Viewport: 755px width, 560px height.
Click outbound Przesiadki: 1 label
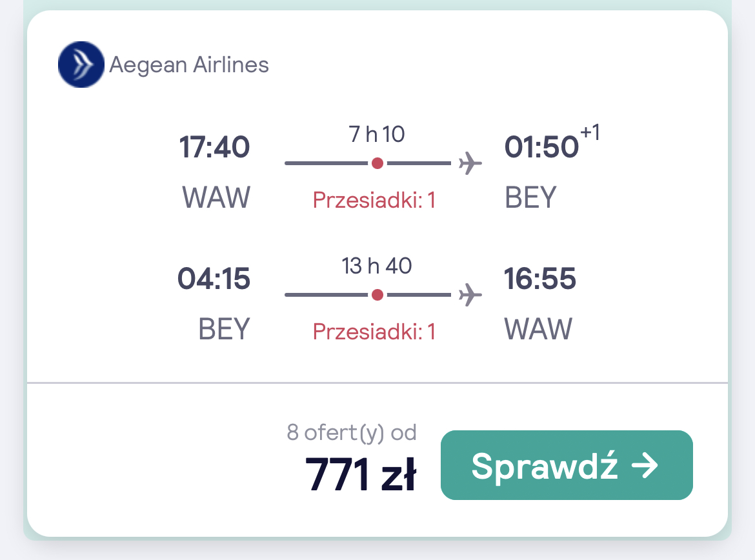click(x=374, y=200)
